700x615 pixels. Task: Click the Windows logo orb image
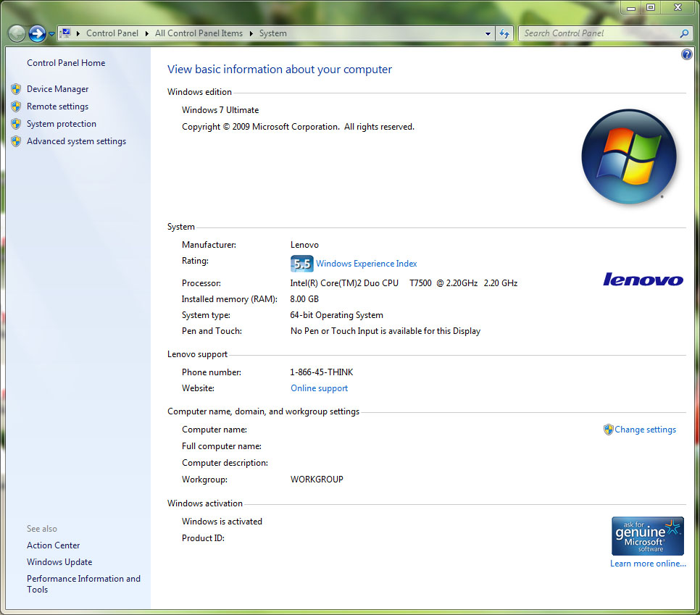pos(629,156)
